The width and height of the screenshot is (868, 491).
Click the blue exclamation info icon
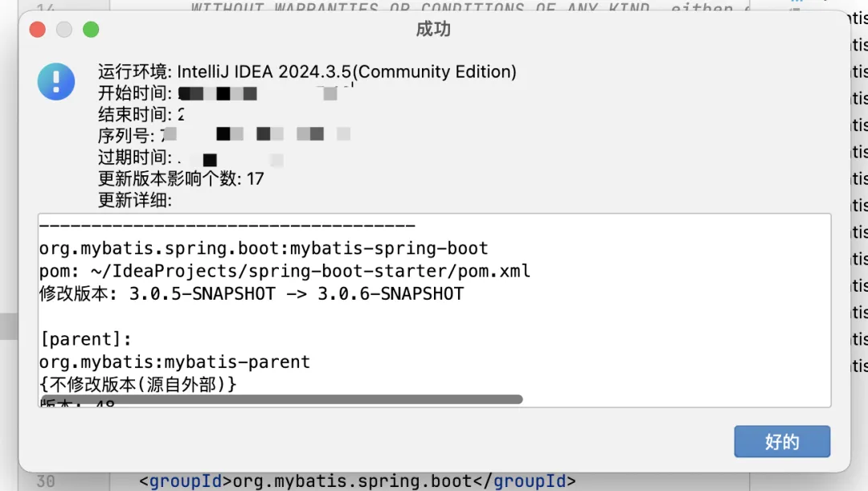[x=56, y=81]
